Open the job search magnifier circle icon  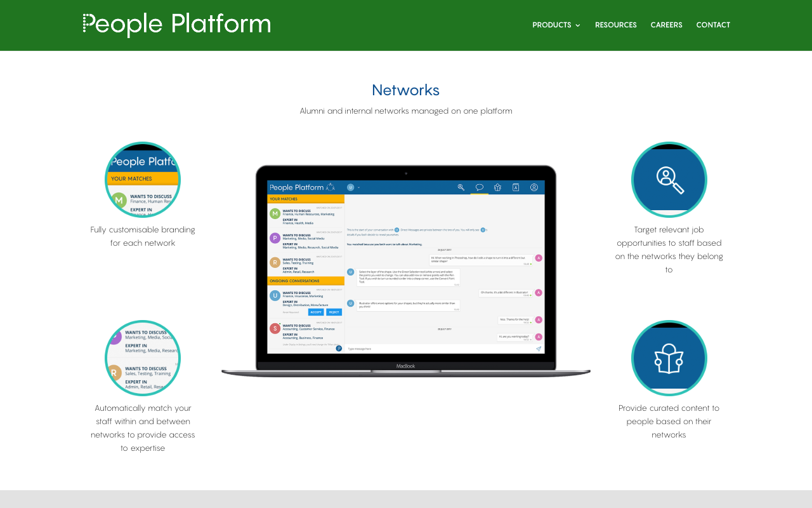click(x=669, y=180)
